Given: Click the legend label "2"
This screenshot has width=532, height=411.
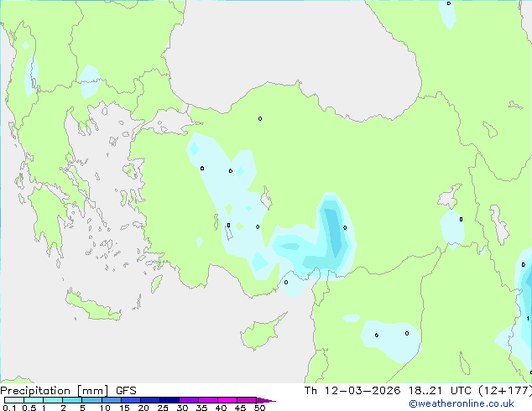Looking at the screenshot, I should pos(63,408).
